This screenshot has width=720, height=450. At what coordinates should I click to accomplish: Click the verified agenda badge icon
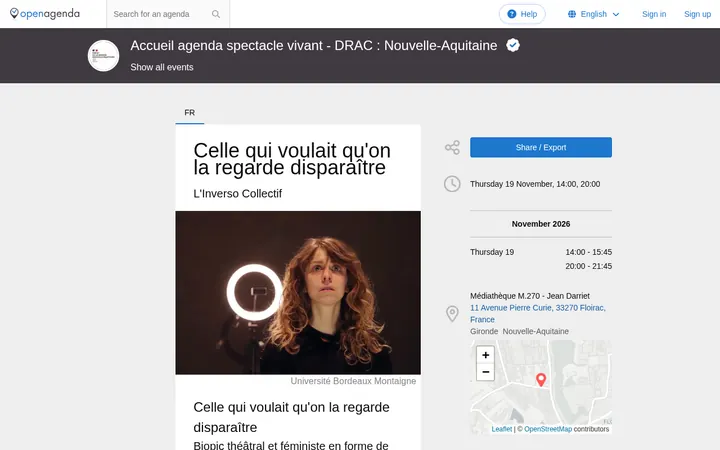(513, 45)
